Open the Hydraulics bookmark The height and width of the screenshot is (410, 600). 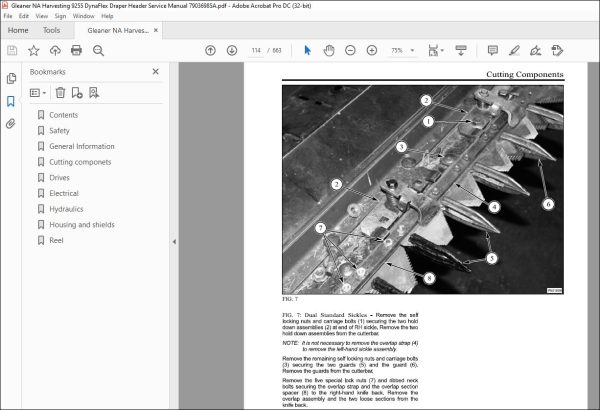[x=66, y=209]
